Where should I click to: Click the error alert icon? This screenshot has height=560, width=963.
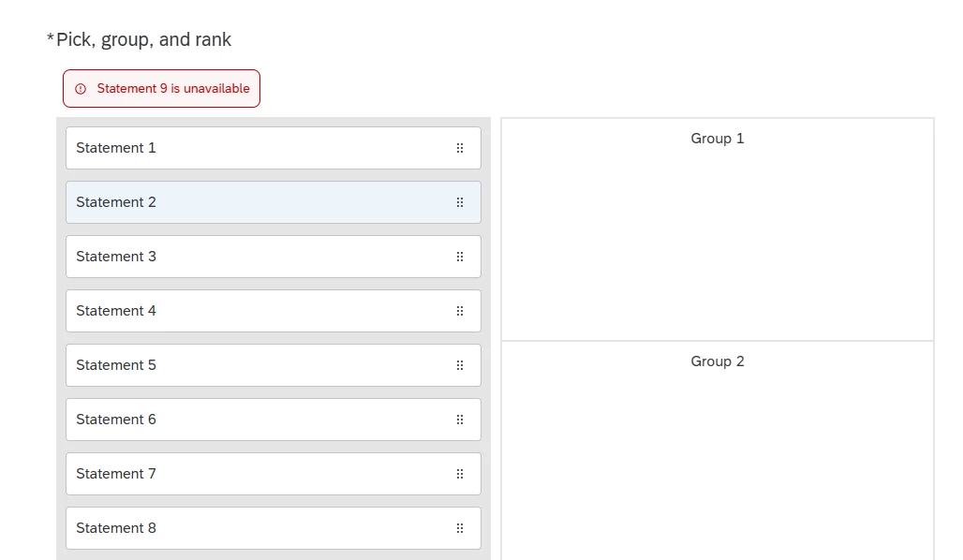click(x=81, y=89)
